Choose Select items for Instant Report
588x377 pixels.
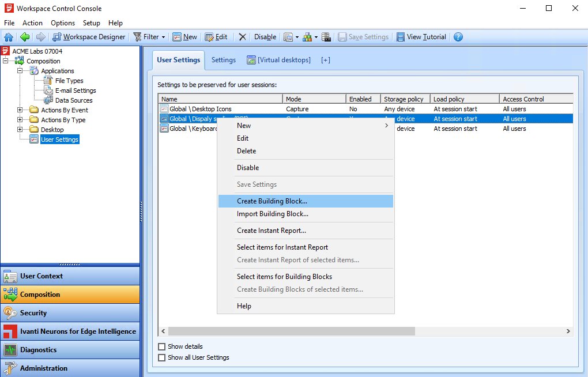(306, 247)
